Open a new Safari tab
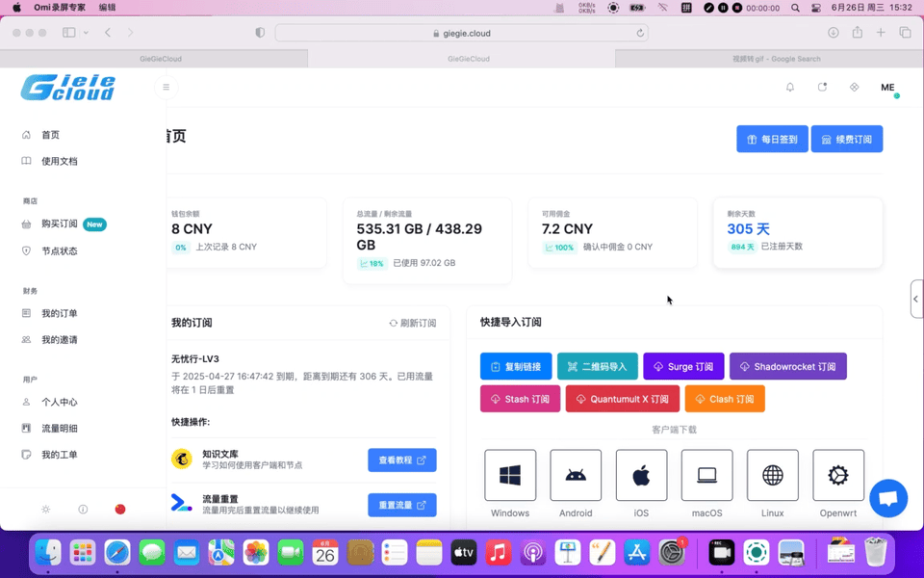The image size is (924, 578). (x=881, y=33)
